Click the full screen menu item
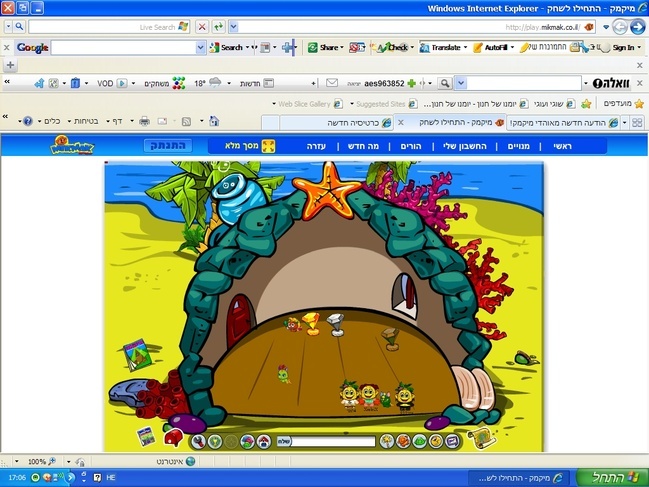649x487 pixels. pyautogui.click(x=250, y=146)
